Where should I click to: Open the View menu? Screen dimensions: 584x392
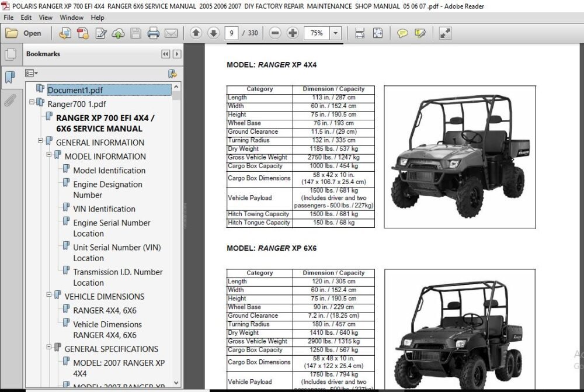coord(46,18)
